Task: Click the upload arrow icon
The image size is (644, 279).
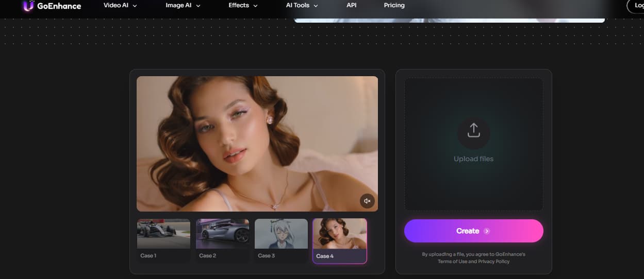Action: click(x=473, y=130)
